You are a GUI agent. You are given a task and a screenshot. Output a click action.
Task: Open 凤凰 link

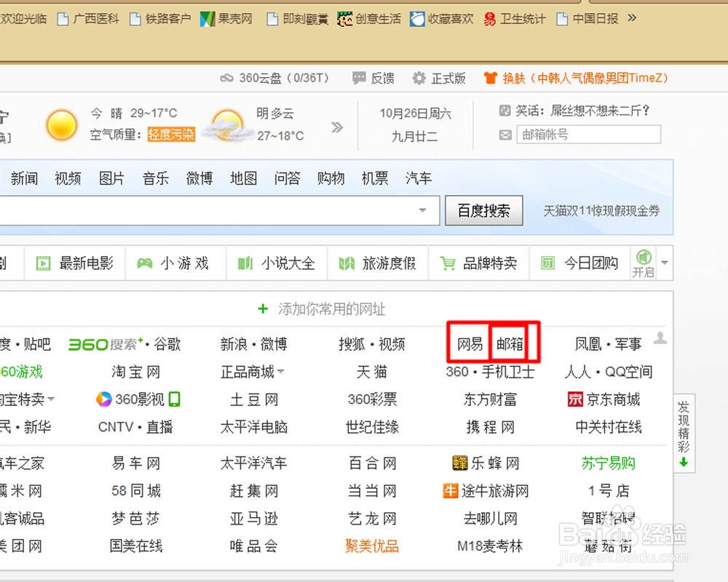tap(587, 344)
